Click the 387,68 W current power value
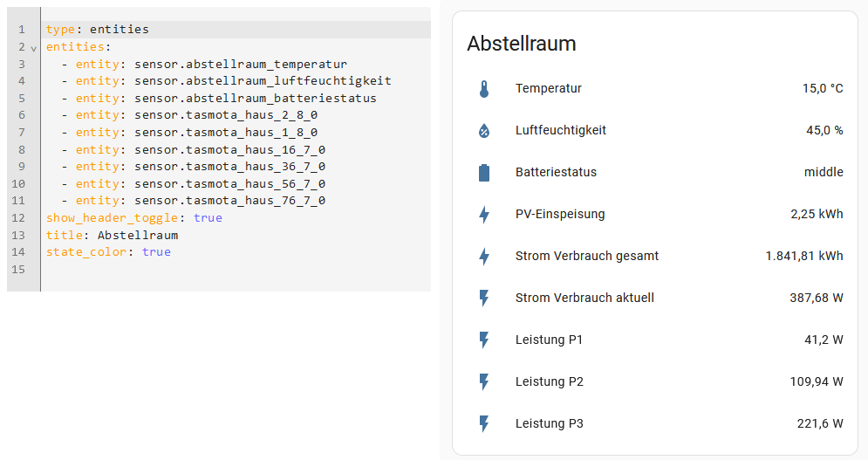Screen dimensions: 868x460 coord(816,298)
